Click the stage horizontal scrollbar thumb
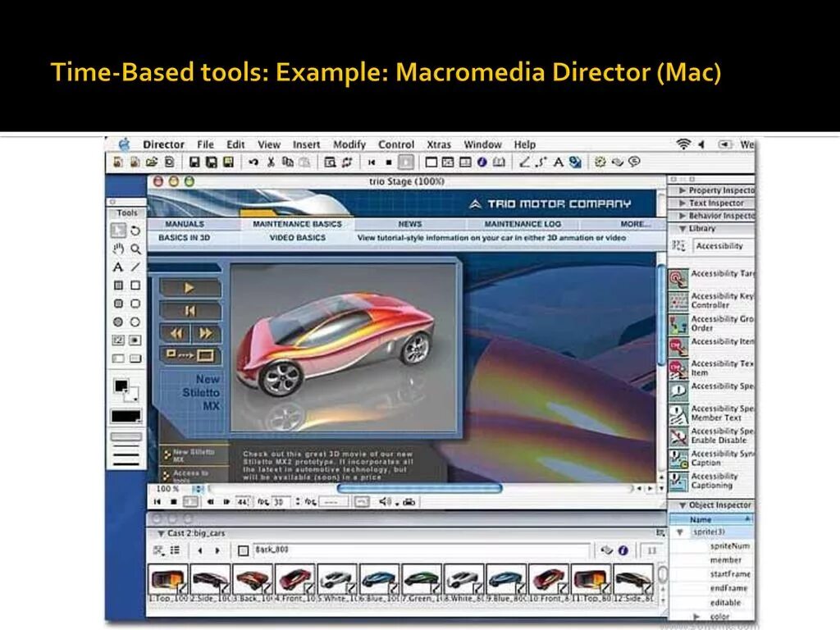 419,489
